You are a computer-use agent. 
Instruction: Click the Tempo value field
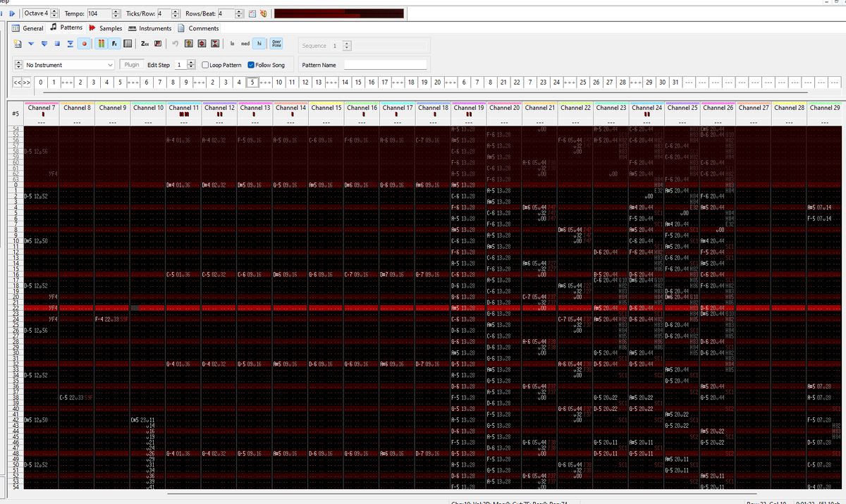99,13
